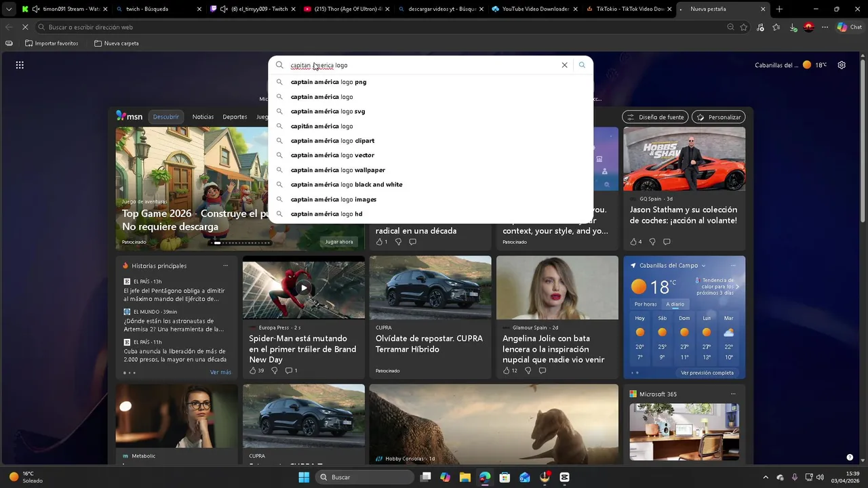Open the page settings gear icon
The image size is (868, 488).
point(842,65)
